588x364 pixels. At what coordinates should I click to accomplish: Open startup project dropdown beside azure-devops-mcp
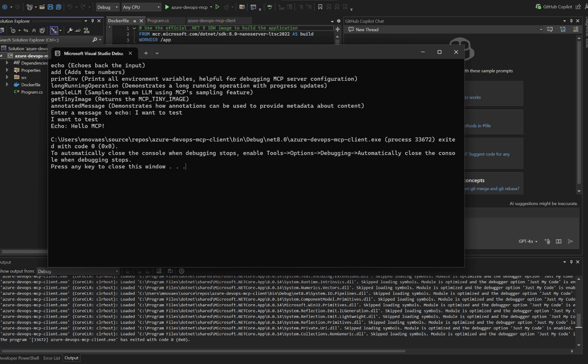[x=211, y=7]
